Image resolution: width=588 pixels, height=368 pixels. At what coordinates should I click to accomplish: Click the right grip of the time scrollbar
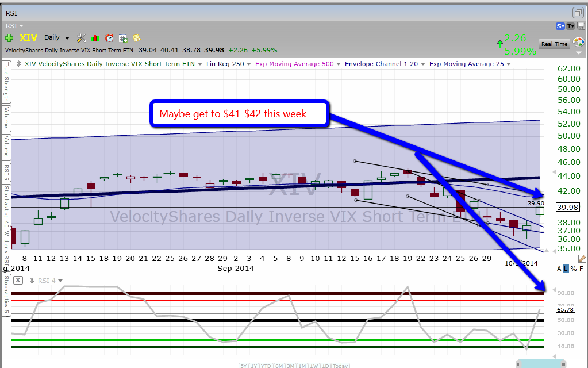[x=563, y=364]
